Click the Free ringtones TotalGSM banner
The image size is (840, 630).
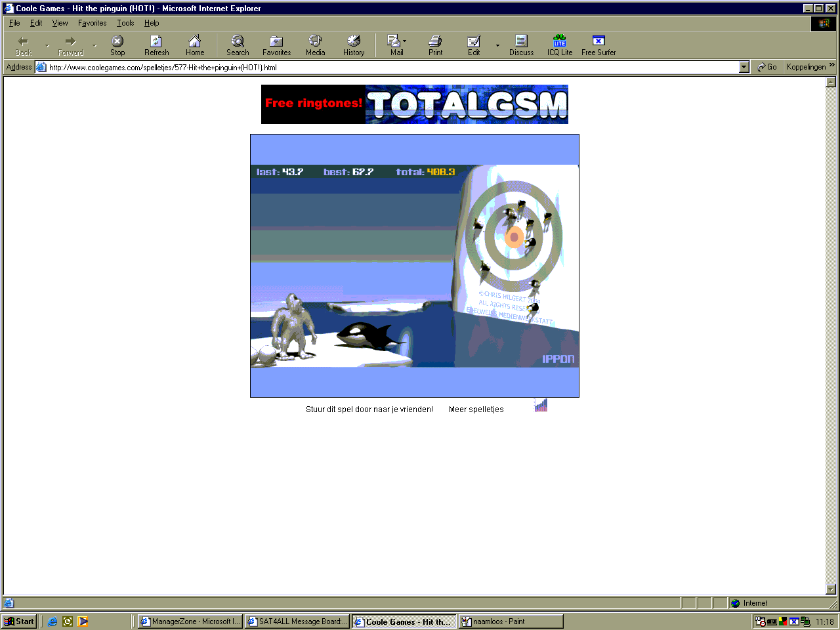(x=415, y=104)
